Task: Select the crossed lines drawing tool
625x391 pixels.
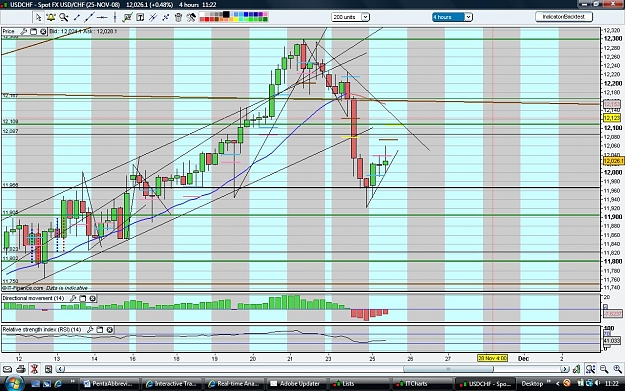Action: [153, 17]
